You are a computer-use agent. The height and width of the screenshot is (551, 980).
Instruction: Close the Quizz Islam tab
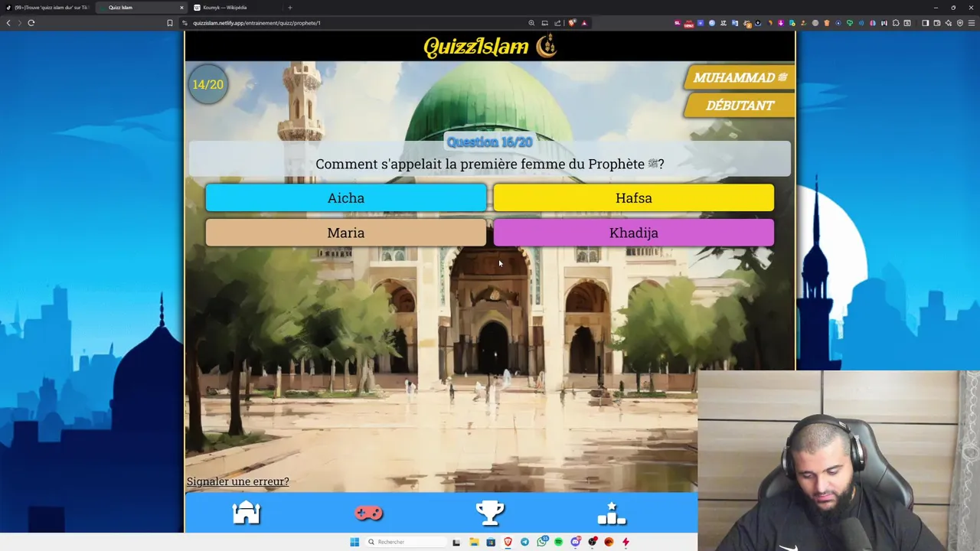181,8
